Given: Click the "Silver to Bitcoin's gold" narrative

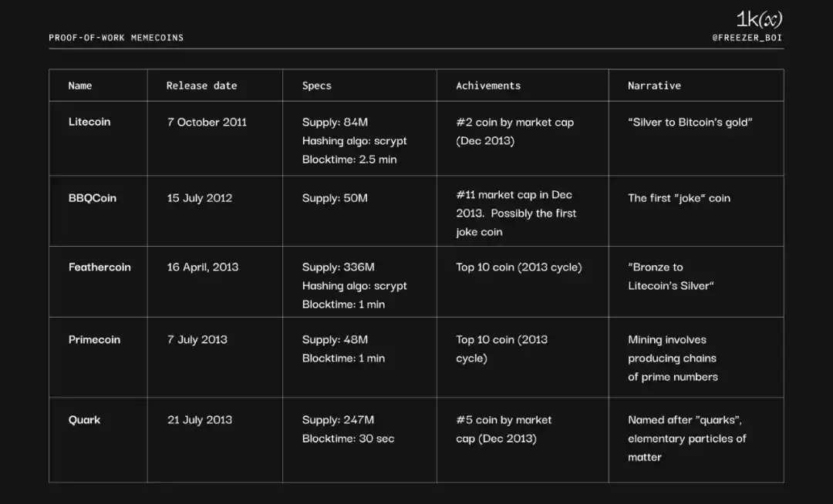Looking at the screenshot, I should point(690,122).
